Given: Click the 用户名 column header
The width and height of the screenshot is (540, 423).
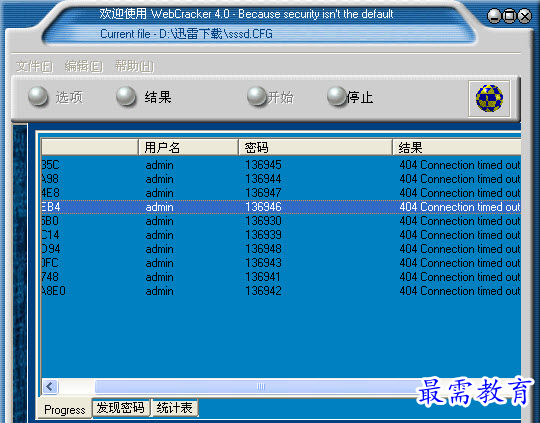Looking at the screenshot, I should click(188, 147).
